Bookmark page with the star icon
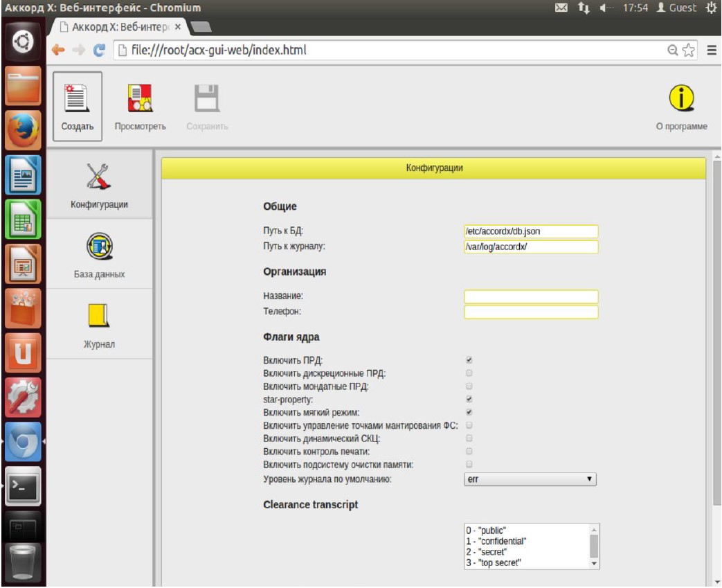 (689, 51)
